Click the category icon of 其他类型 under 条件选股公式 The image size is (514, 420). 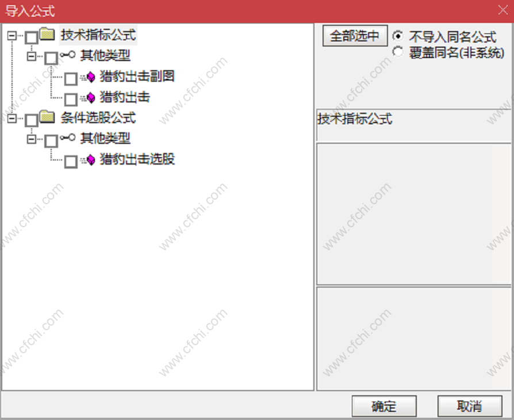click(68, 137)
